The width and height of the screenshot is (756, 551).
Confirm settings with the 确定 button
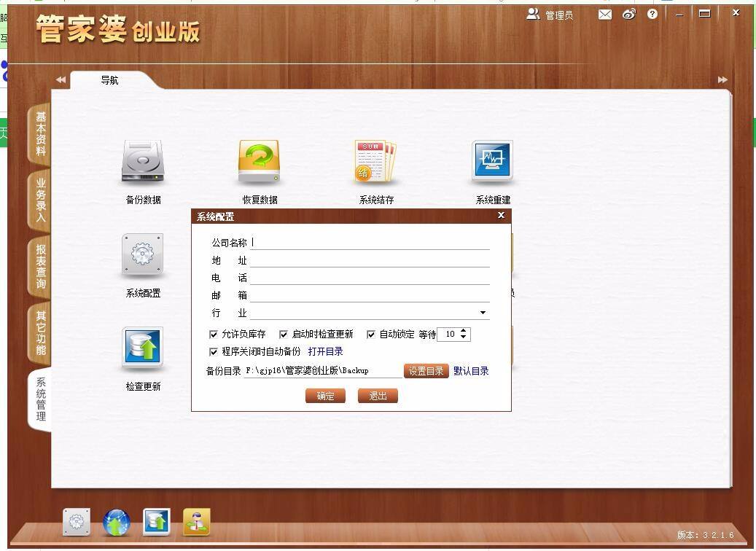[325, 396]
